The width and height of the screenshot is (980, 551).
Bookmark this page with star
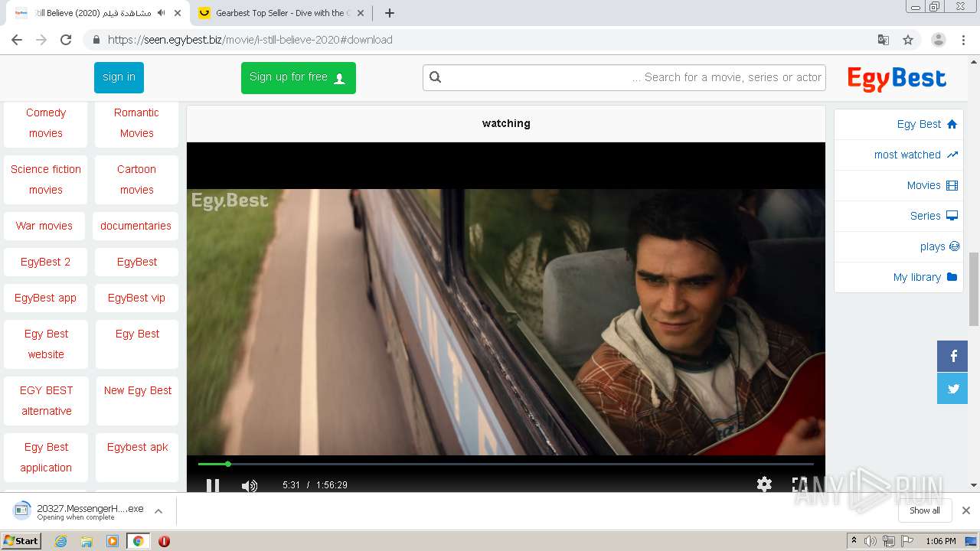[908, 40]
